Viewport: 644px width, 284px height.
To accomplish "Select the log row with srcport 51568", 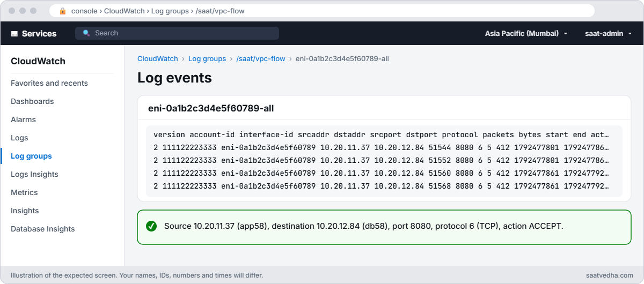I will [381, 186].
